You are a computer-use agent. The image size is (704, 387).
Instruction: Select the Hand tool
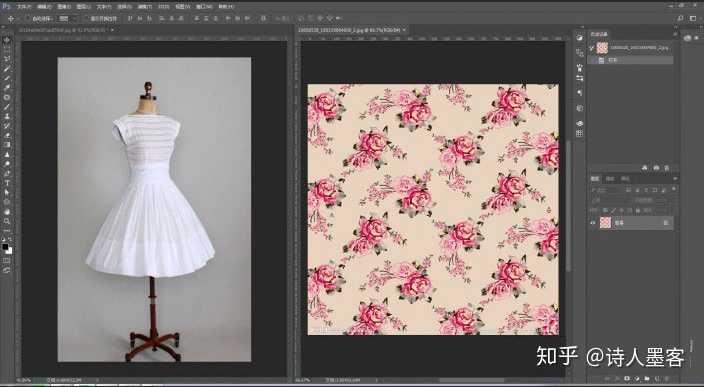[x=7, y=211]
